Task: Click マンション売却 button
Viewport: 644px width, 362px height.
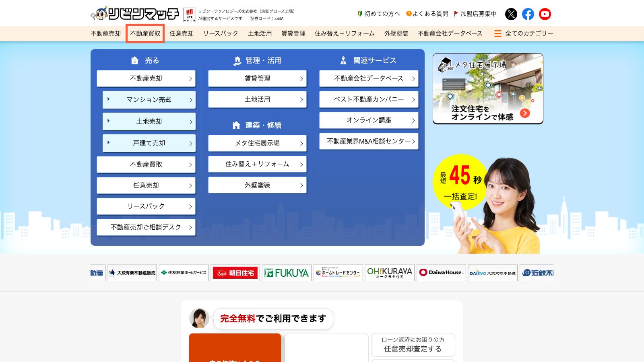Action: click(x=149, y=100)
